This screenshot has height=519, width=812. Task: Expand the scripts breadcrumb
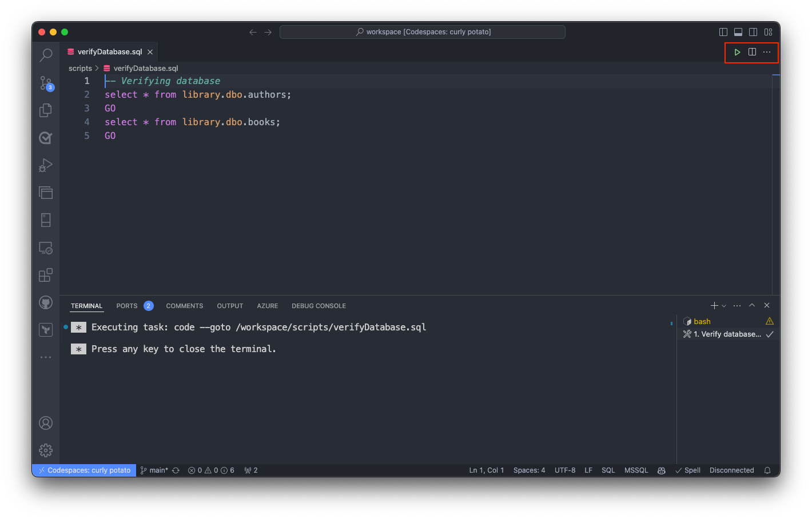coord(80,68)
